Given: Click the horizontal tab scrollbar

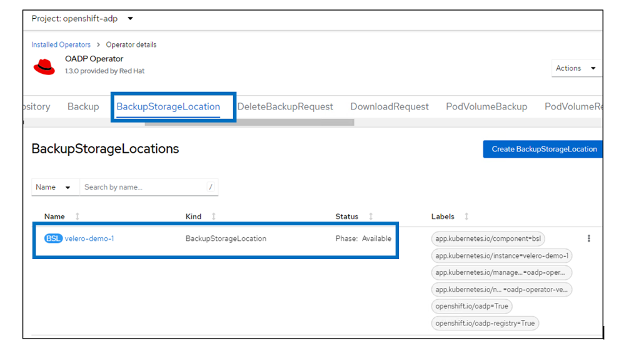Looking at the screenshot, I should [x=249, y=123].
